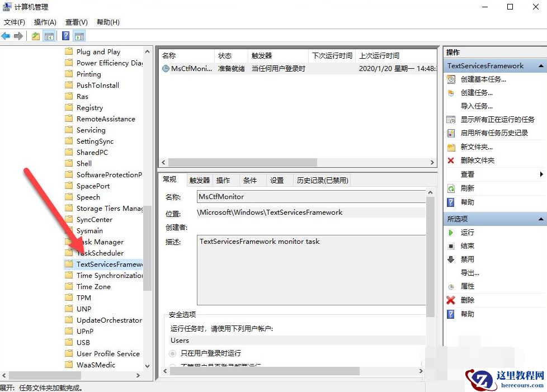Click the blue help icon in toolbar
547x392 pixels.
coord(64,35)
